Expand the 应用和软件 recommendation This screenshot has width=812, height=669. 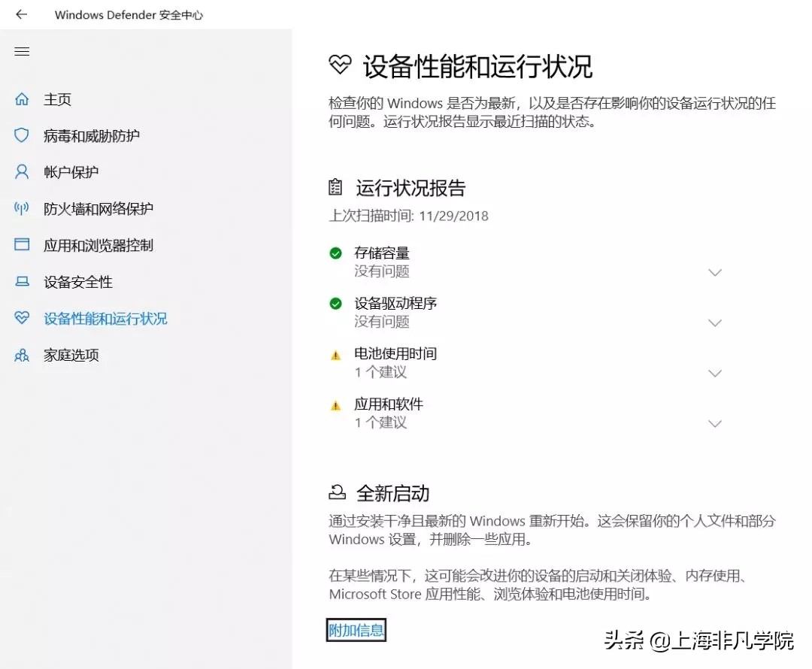(x=715, y=423)
